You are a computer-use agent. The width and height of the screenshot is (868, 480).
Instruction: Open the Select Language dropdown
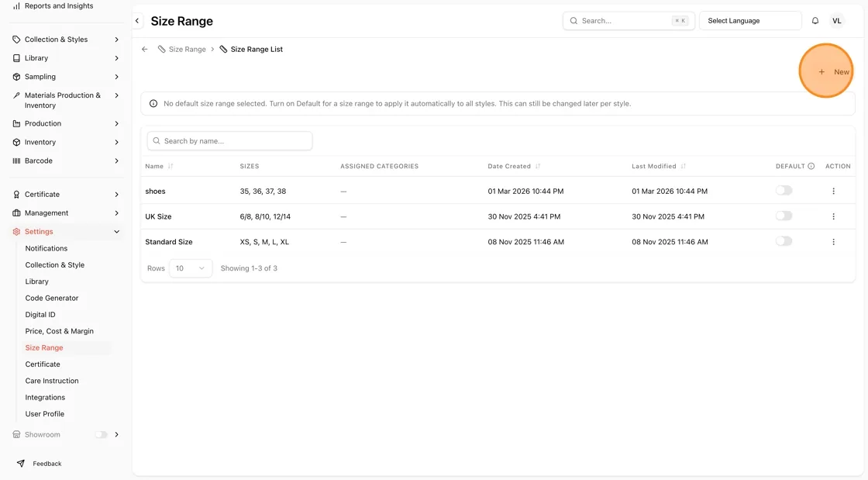point(750,21)
